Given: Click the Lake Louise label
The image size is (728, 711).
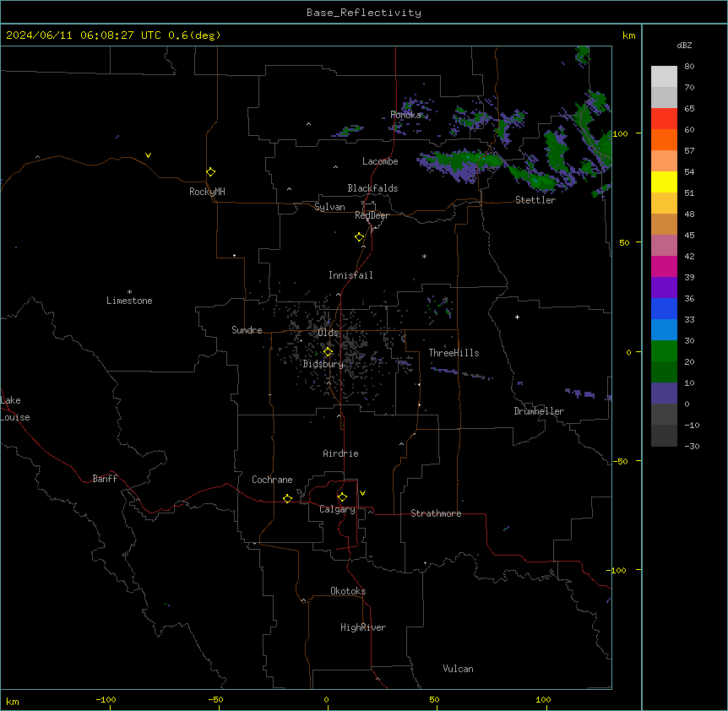Looking at the screenshot, I should [x=15, y=409].
